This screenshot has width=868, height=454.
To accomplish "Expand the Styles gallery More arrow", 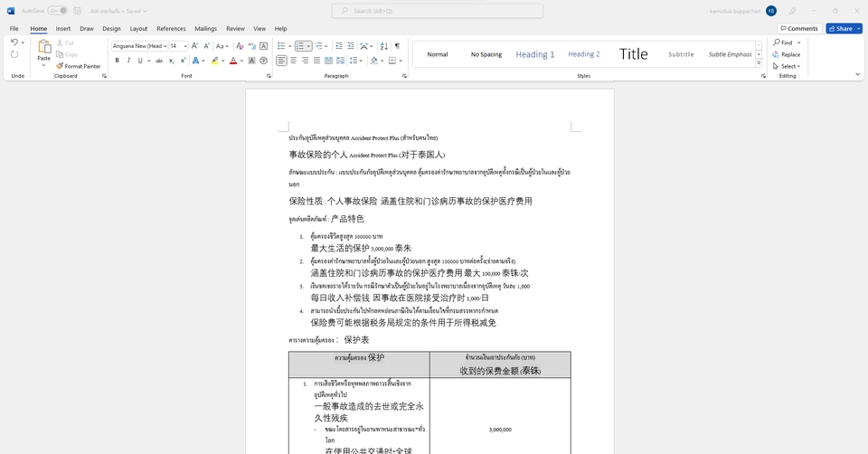I will (759, 63).
